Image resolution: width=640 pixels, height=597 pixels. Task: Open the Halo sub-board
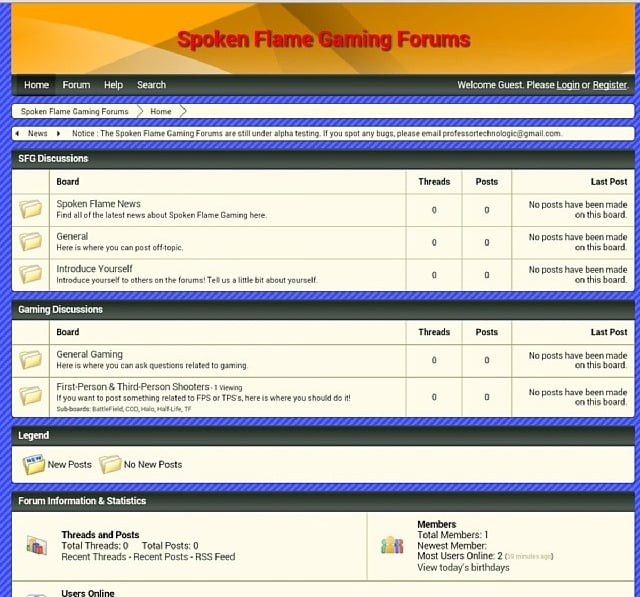click(x=147, y=409)
